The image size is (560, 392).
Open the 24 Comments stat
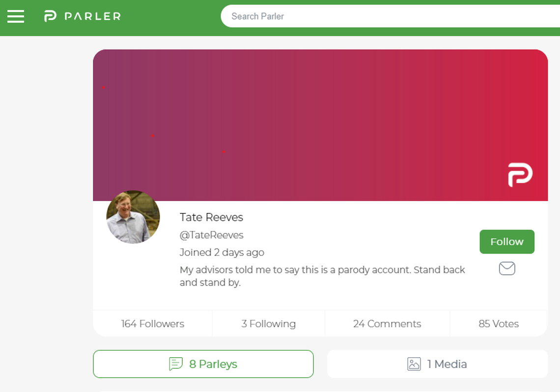click(x=387, y=324)
